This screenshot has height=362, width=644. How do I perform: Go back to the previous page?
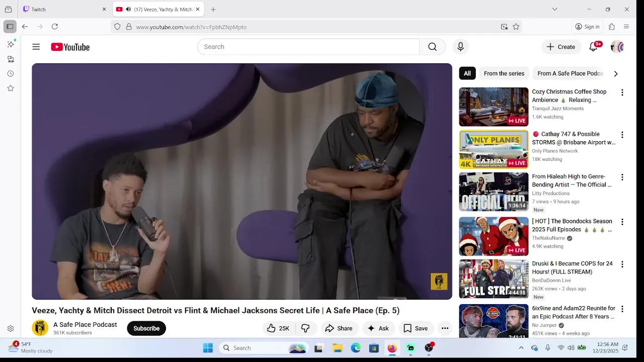(25, 27)
